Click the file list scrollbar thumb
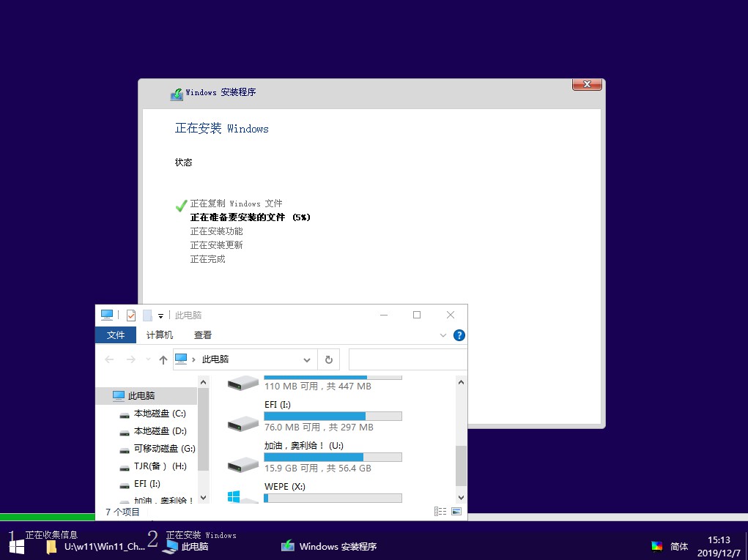This screenshot has height=560, width=748. [x=461, y=466]
